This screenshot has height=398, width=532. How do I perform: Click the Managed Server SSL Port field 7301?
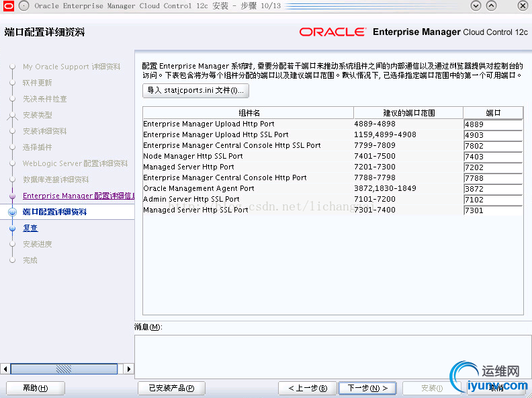click(493, 210)
